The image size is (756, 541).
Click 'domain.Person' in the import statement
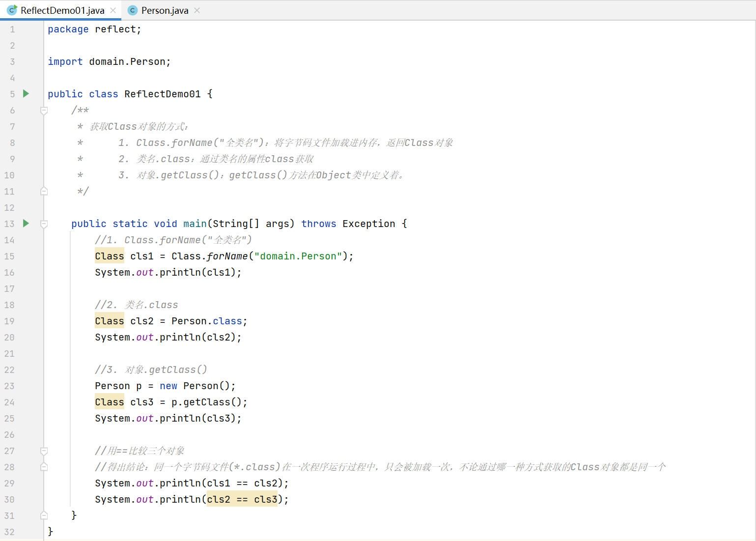click(127, 62)
